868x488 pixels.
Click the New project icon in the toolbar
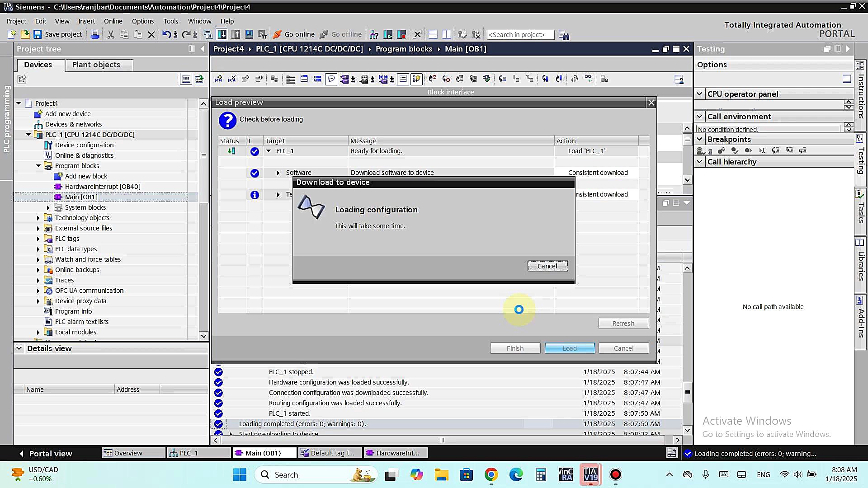coord(12,34)
